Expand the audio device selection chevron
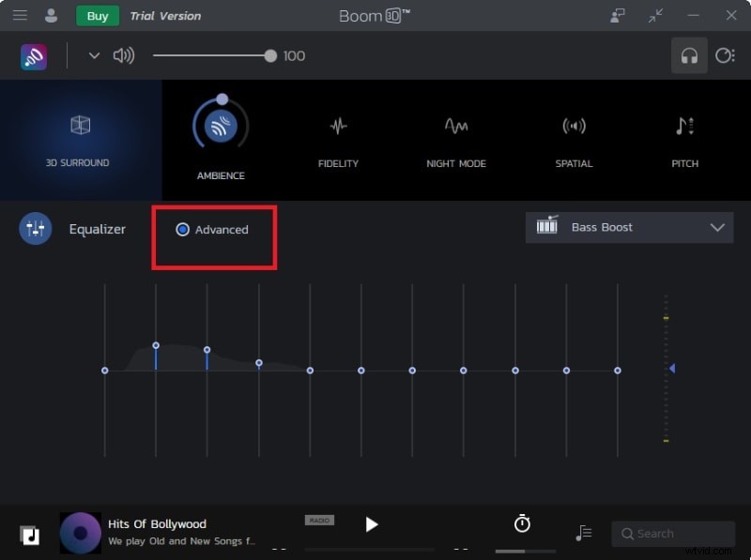 tap(93, 55)
